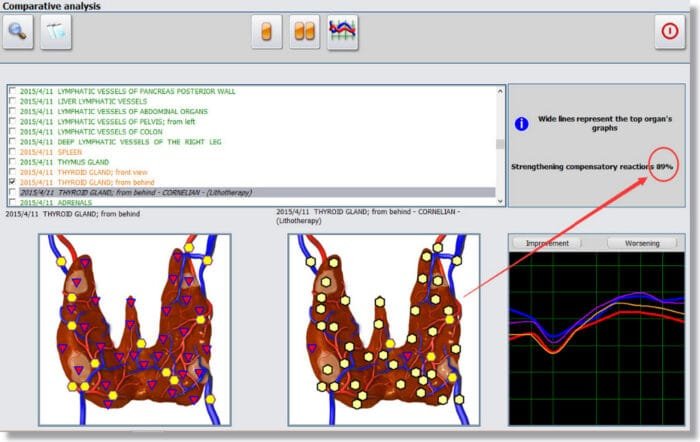
Task: Click the right thyroid CORNELIAN image
Action: tap(384, 330)
